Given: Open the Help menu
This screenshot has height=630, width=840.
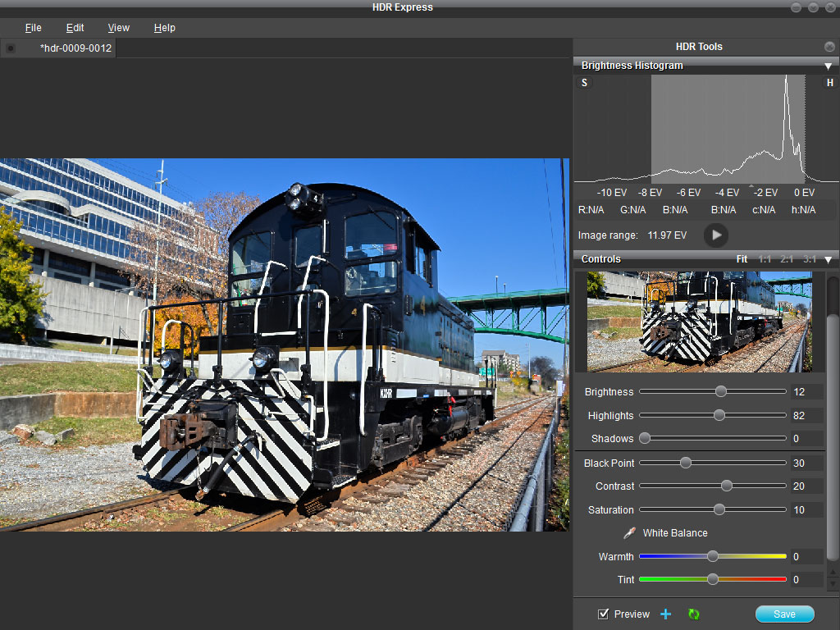Looking at the screenshot, I should pyautogui.click(x=164, y=28).
